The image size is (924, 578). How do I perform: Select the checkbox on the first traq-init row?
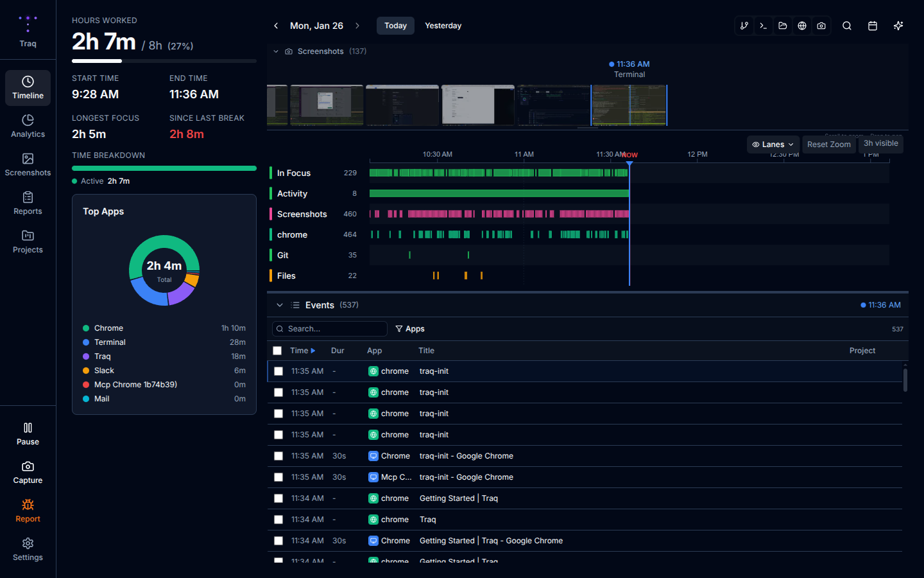(x=277, y=371)
